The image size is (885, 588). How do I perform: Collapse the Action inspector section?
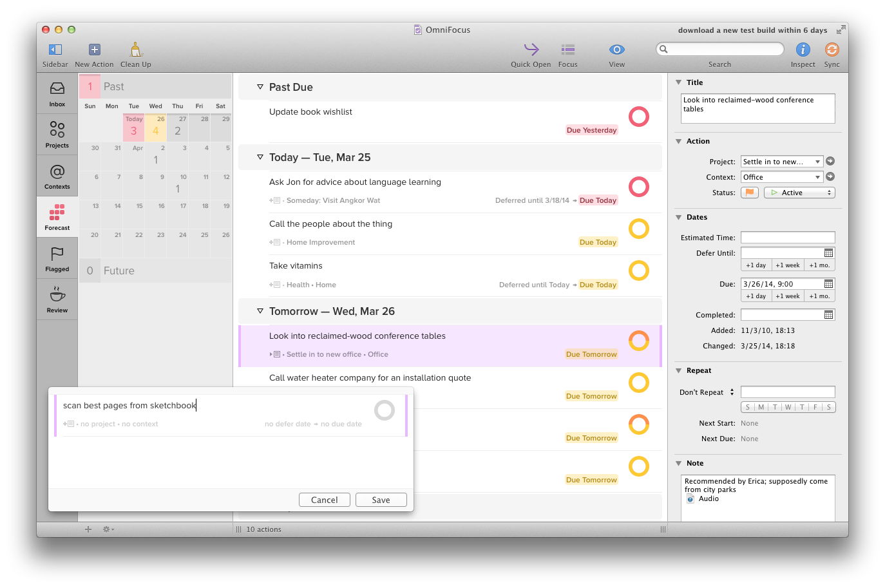click(x=679, y=141)
